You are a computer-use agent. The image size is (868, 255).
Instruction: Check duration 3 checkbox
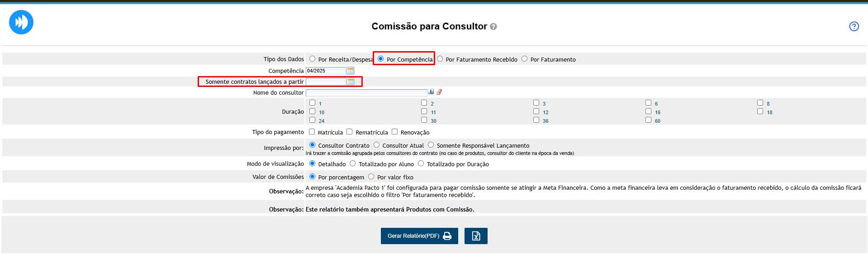click(536, 103)
